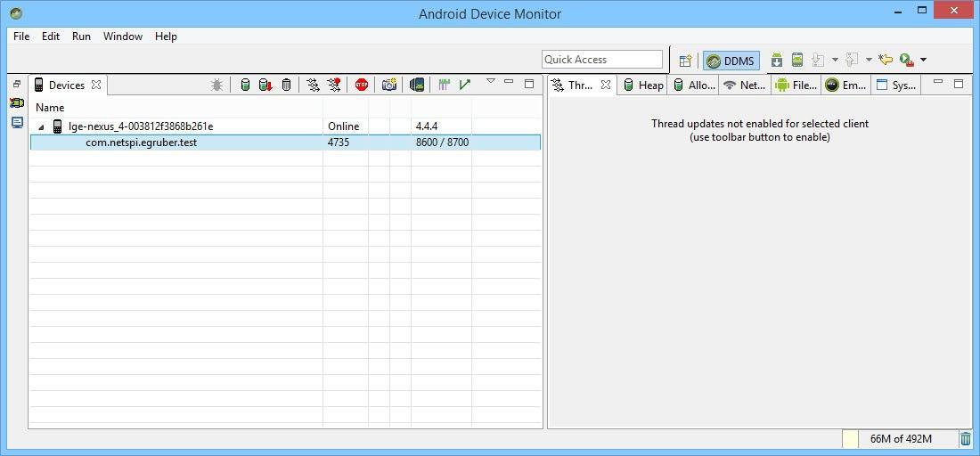This screenshot has height=456, width=980.
Task: Open the dropdown arrow beside the run-external-tools icon
Action: 923,60
